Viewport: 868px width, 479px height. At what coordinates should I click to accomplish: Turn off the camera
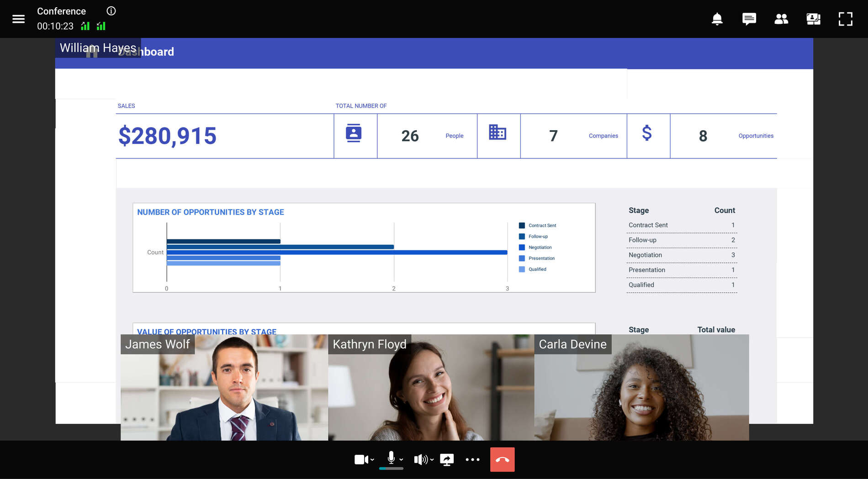tap(360, 459)
